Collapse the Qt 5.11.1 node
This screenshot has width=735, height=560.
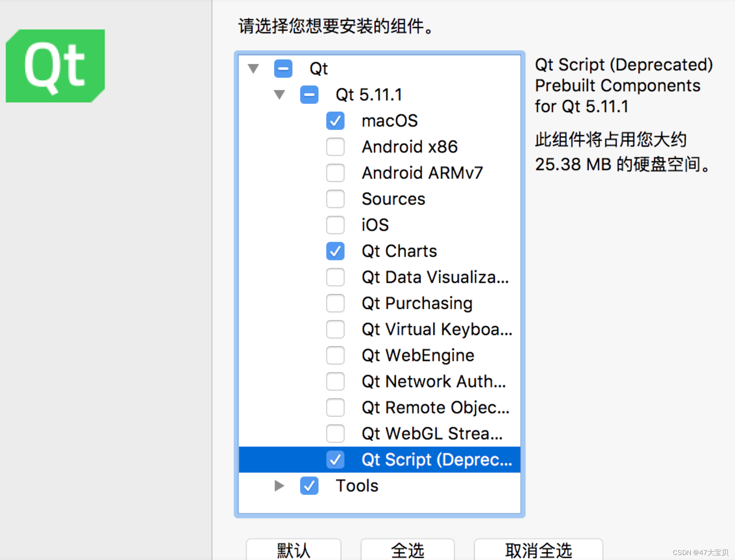[279, 95]
